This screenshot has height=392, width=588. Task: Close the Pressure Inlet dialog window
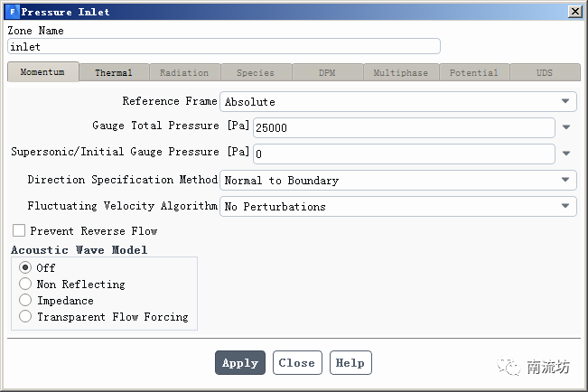tap(574, 11)
